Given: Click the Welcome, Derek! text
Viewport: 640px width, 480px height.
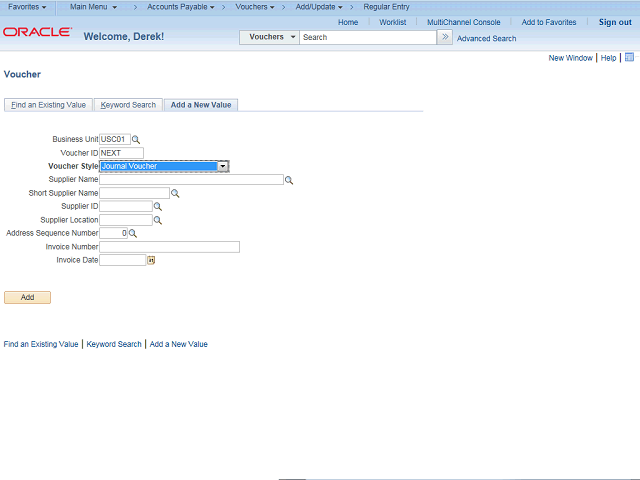Looking at the screenshot, I should (x=124, y=37).
